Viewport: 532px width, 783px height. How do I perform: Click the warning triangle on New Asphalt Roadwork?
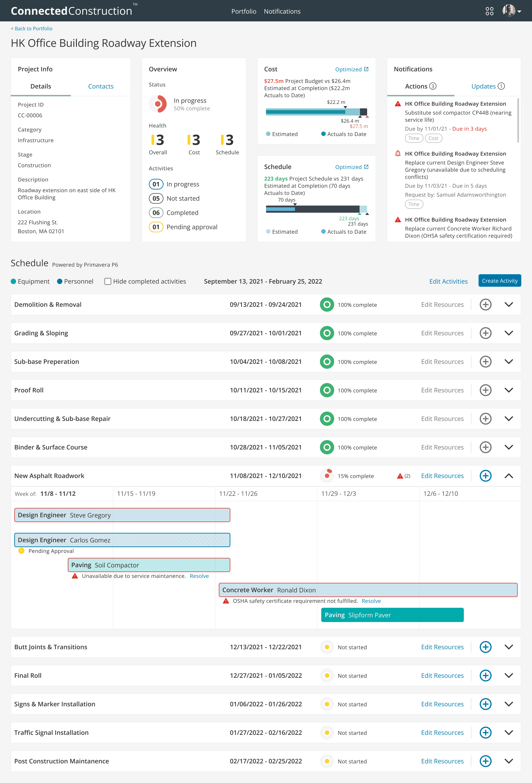coord(400,476)
